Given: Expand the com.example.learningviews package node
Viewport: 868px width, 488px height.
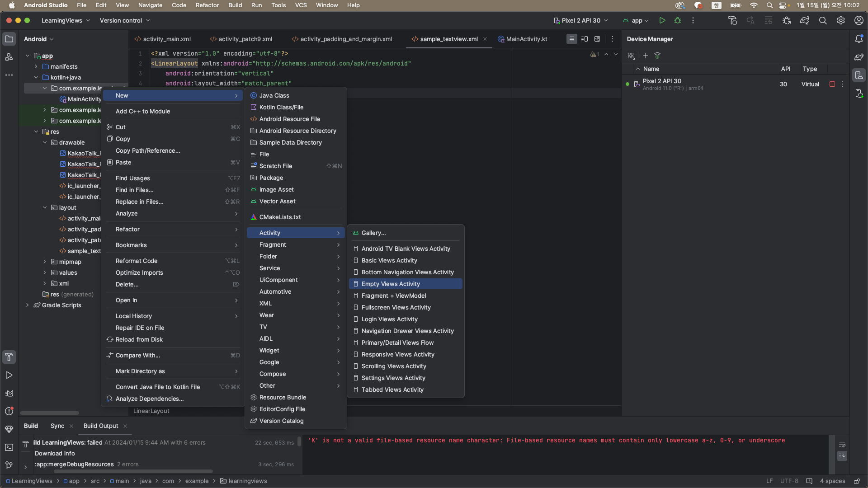Looking at the screenshot, I should [45, 88].
